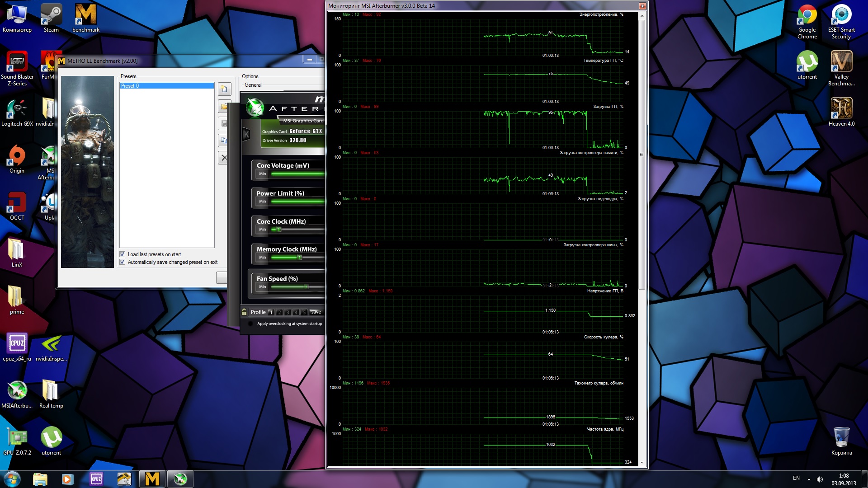Screen dimensions: 868x488
Task: Click EN language indicator in taskbar
Action: [x=796, y=478]
